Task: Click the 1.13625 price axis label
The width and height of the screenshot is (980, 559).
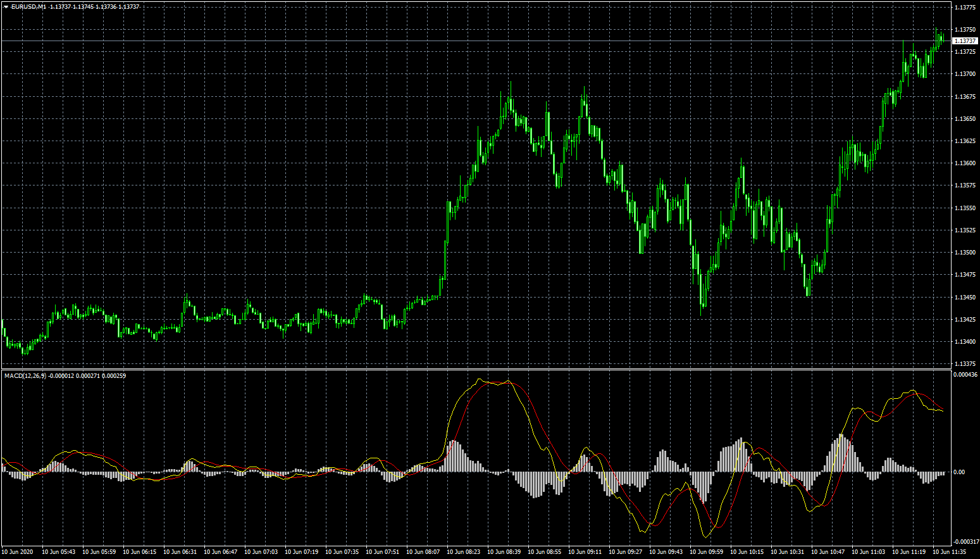Action: tap(965, 141)
